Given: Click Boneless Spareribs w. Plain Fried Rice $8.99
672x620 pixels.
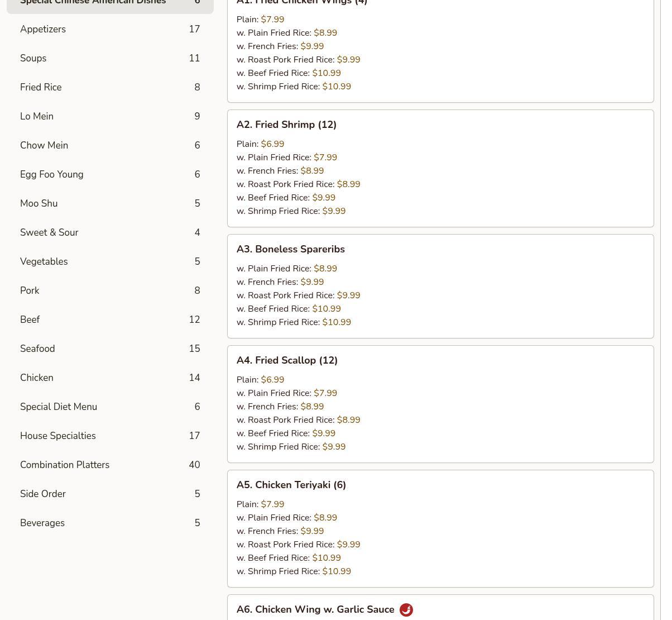Looking at the screenshot, I should coord(287,269).
